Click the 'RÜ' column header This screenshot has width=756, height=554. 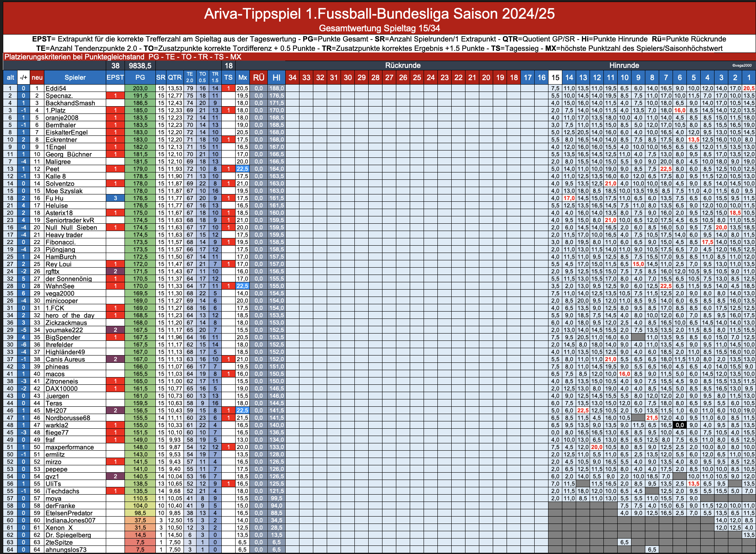click(258, 77)
